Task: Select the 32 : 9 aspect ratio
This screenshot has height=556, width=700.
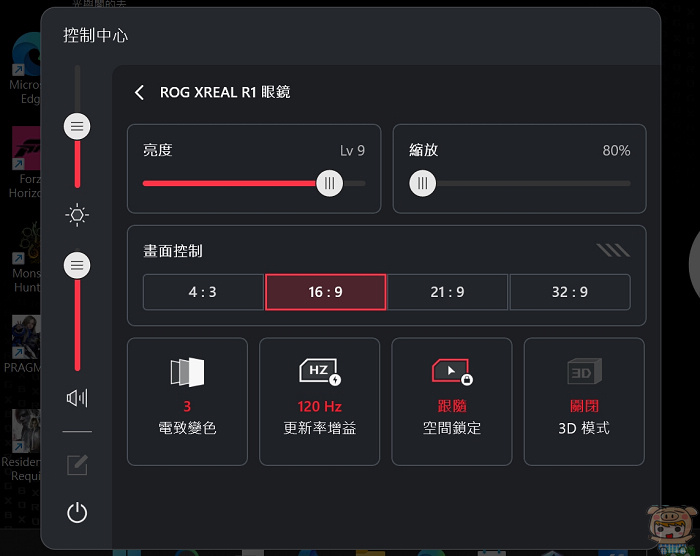Action: point(570,292)
